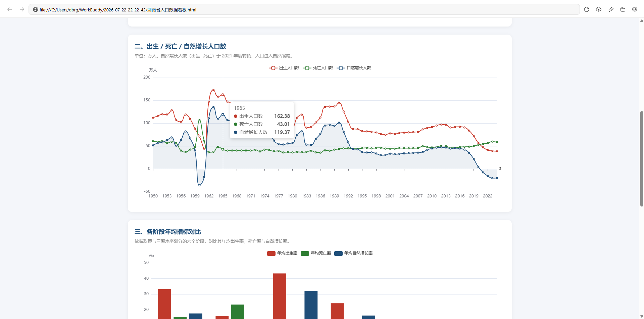Click the 万人 unit label above the line chart
644x319 pixels.
point(153,70)
